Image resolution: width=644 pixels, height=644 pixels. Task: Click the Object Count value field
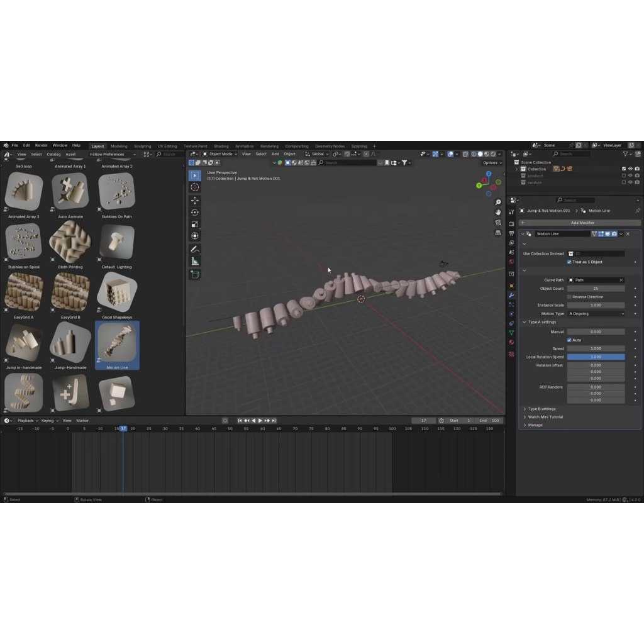click(596, 289)
